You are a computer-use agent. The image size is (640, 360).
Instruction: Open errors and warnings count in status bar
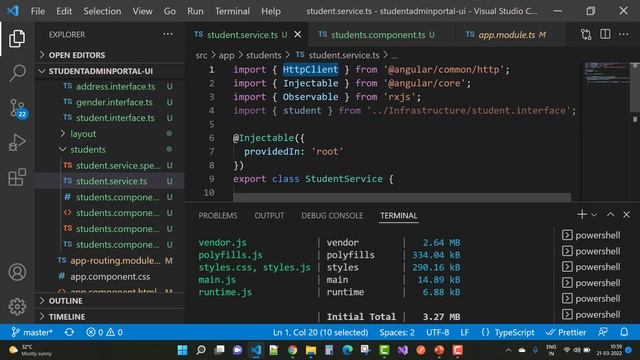click(104, 332)
